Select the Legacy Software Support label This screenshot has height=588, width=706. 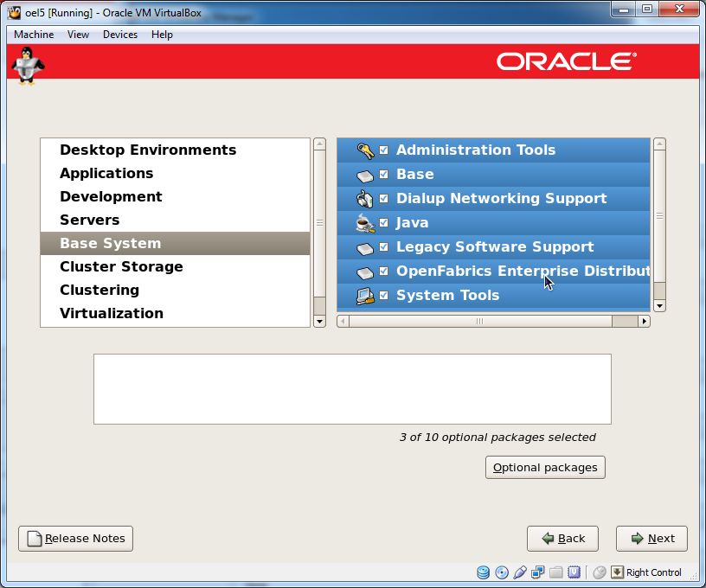[x=495, y=247]
